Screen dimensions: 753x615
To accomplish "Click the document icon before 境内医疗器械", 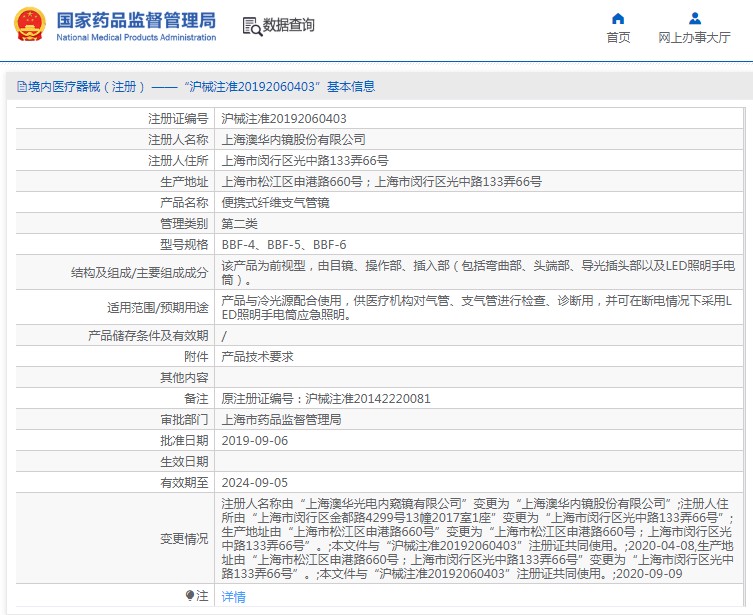I will coord(22,87).
